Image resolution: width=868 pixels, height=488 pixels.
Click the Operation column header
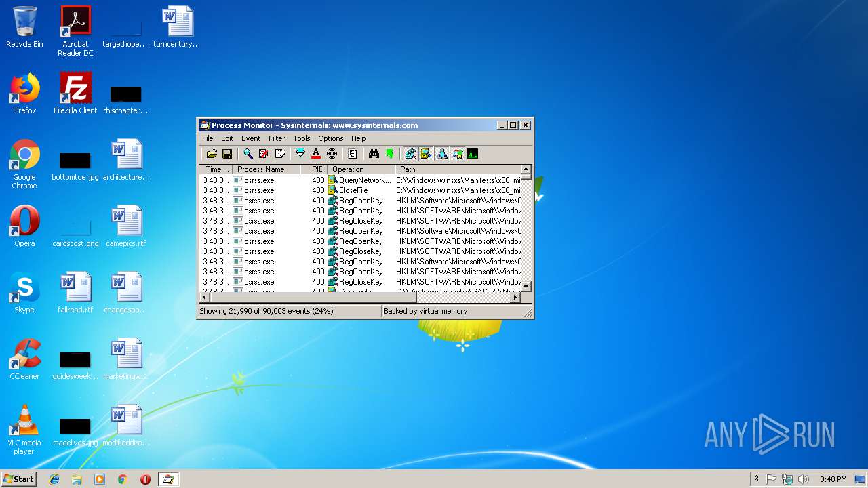point(361,169)
